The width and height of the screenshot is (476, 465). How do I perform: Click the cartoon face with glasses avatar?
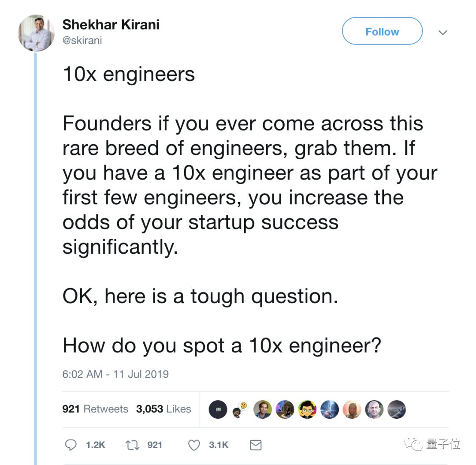coord(307,409)
